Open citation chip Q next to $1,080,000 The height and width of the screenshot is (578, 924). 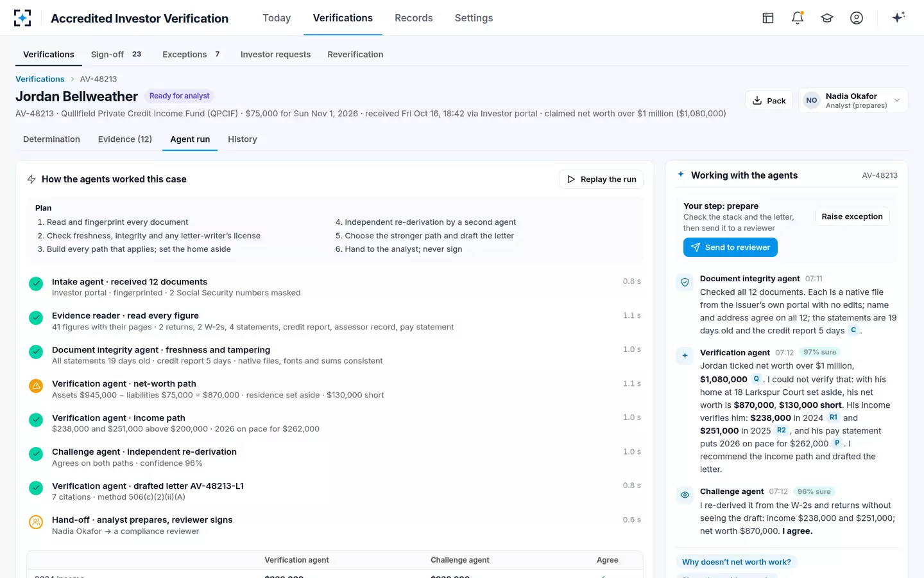pos(757,379)
